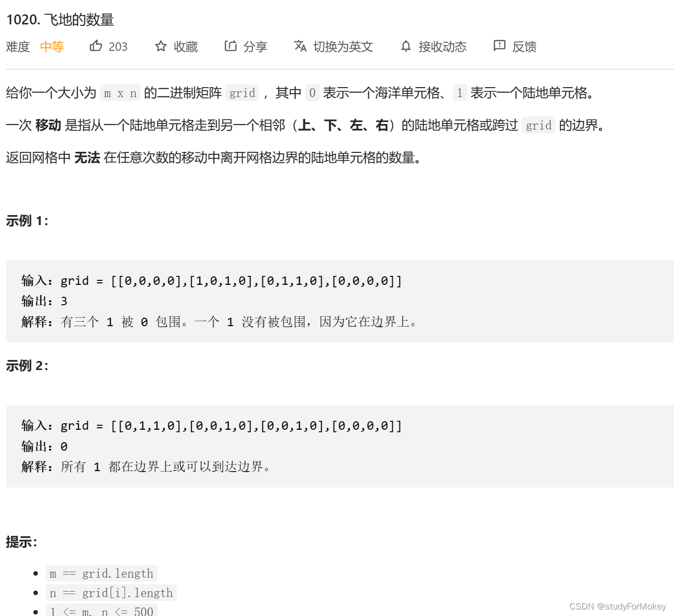
Task: Click example 2 input grid line
Action: pyautogui.click(x=212, y=426)
